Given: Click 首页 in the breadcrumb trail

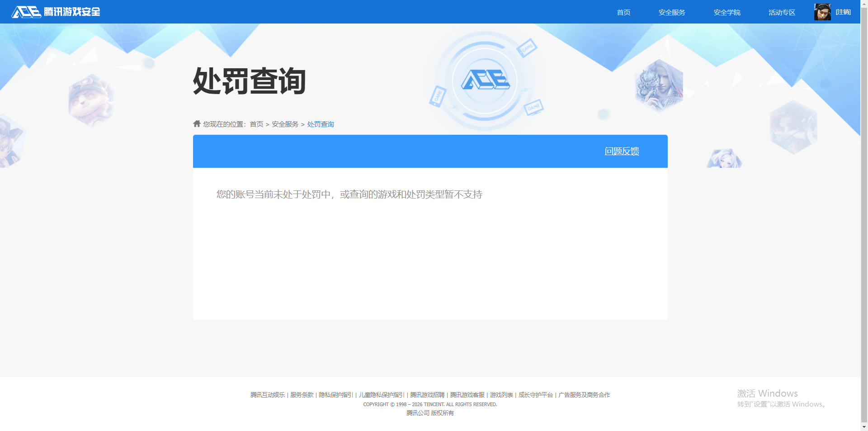Looking at the screenshot, I should [257, 123].
